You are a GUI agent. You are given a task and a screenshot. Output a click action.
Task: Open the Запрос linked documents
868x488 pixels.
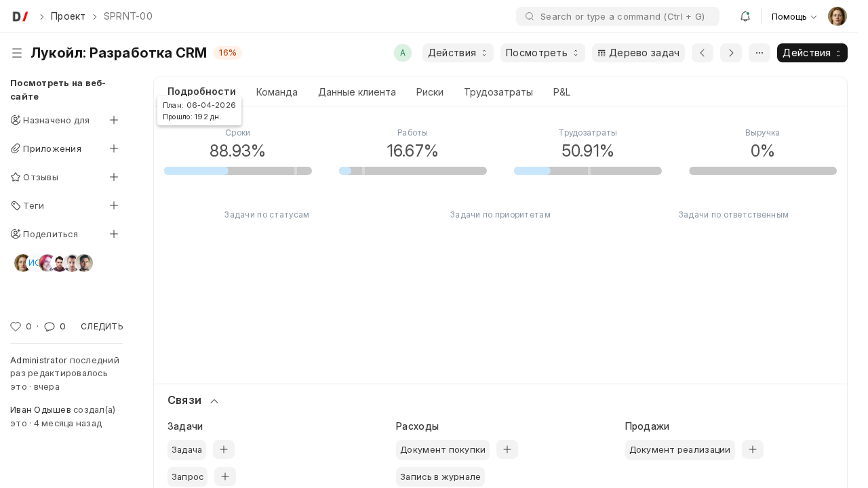(x=188, y=476)
